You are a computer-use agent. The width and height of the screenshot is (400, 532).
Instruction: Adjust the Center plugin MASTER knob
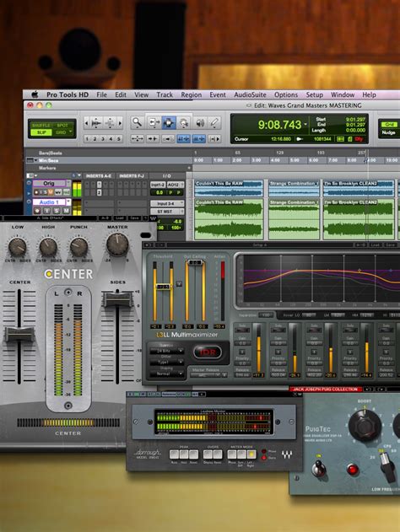(x=117, y=245)
